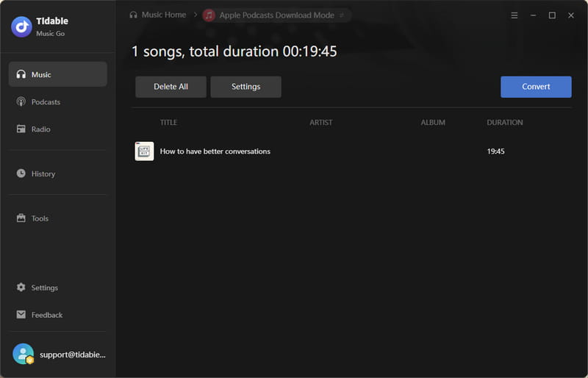The height and width of the screenshot is (378, 588).
Task: Click the podcast episode cover thumbnail
Action: [x=144, y=151]
